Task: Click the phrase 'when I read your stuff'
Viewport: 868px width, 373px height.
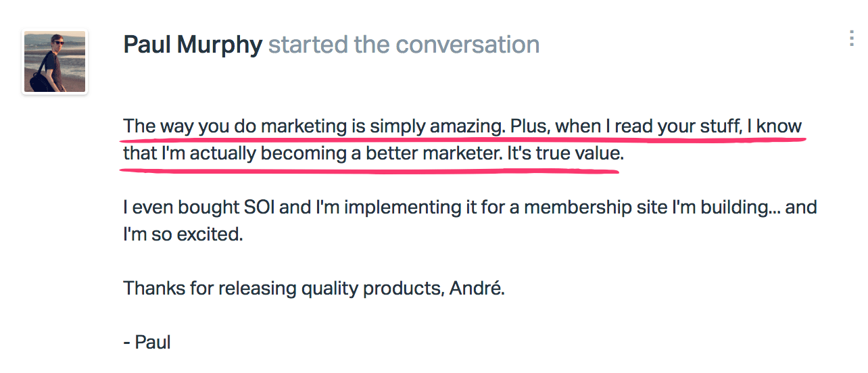Action: 648,126
